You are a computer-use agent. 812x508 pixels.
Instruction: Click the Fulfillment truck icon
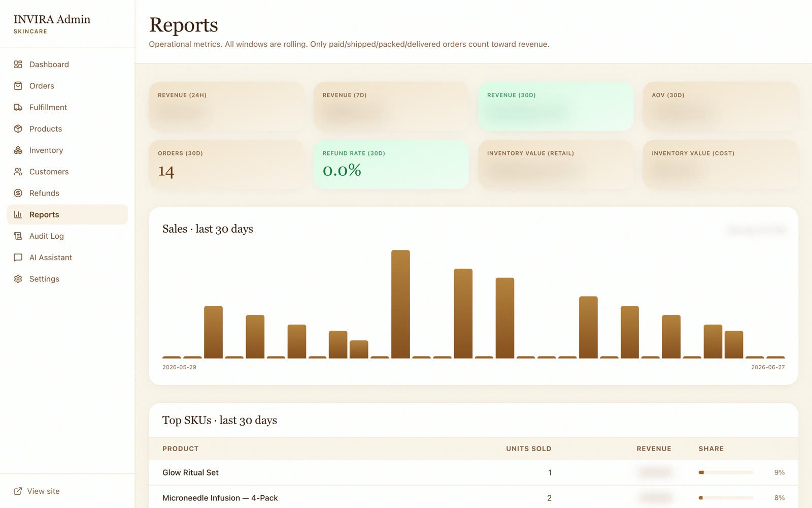pyautogui.click(x=18, y=107)
